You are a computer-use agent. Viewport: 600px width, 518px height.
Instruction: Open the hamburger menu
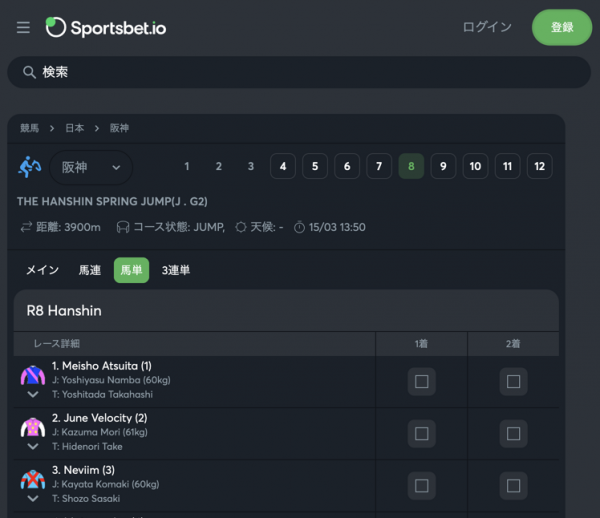[x=23, y=28]
